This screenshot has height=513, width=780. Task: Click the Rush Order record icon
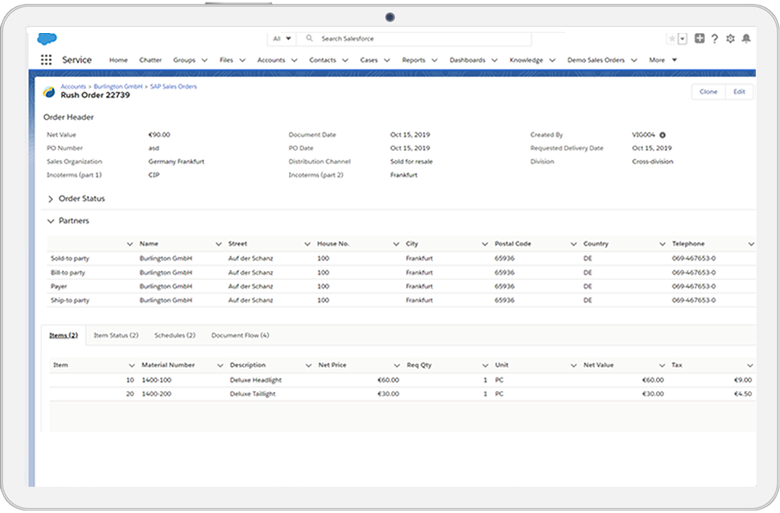pyautogui.click(x=49, y=92)
